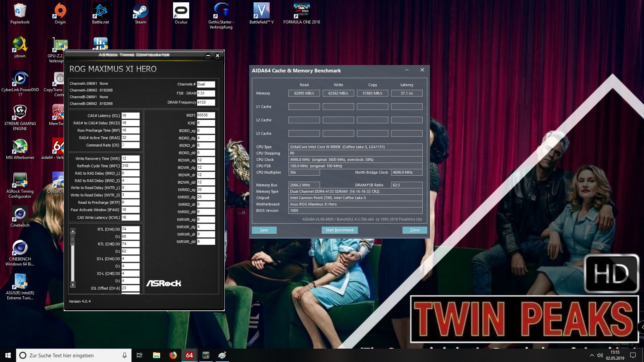The image size is (644, 362).
Task: Click the Four Activate Window (tFAW) field
Action: pyautogui.click(x=130, y=210)
